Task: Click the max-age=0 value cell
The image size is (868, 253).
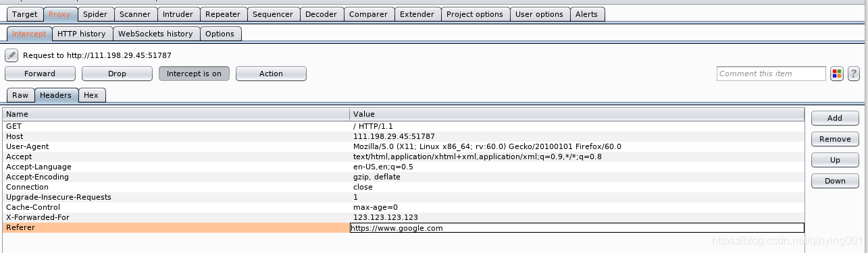Action: 376,207
